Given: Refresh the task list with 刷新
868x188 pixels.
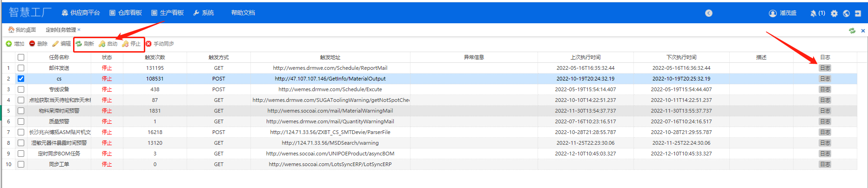Looking at the screenshot, I should (x=85, y=44).
